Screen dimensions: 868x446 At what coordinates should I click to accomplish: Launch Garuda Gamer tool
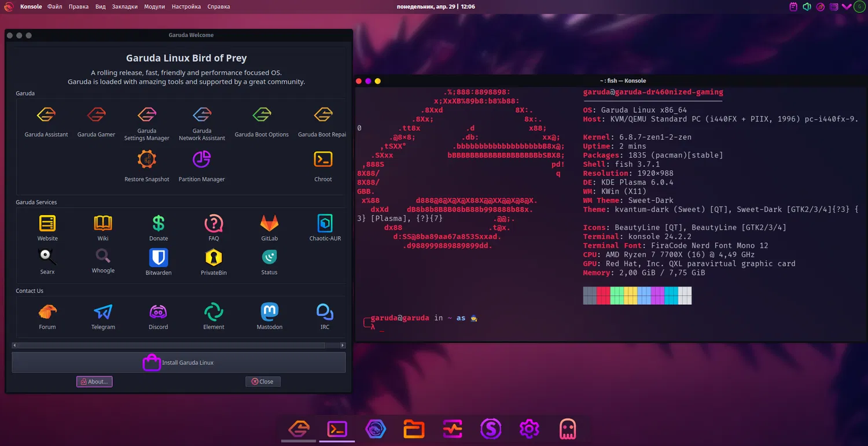click(96, 115)
